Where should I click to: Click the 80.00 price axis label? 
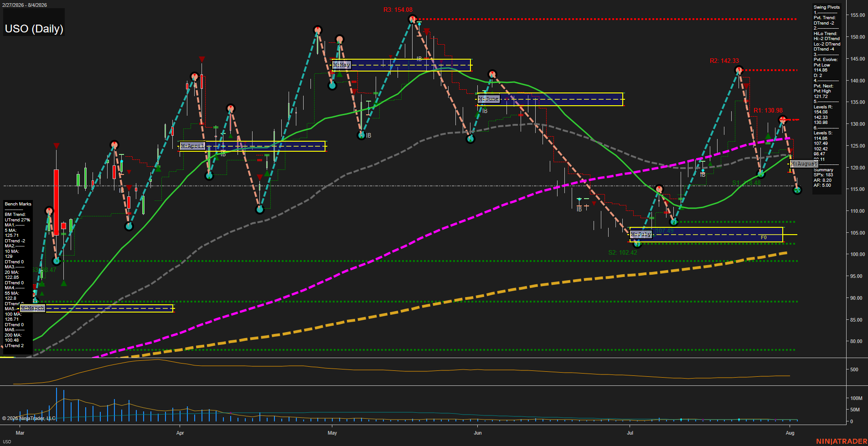click(856, 341)
